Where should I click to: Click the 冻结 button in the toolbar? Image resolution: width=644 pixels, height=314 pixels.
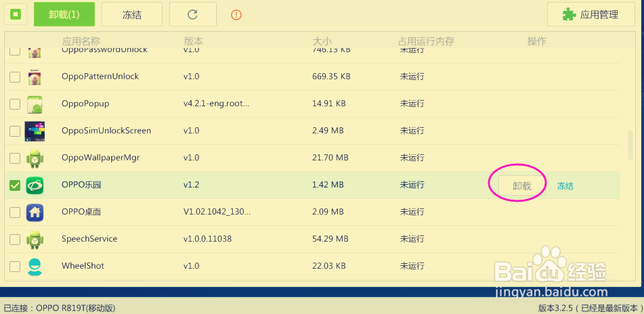pos(132,14)
